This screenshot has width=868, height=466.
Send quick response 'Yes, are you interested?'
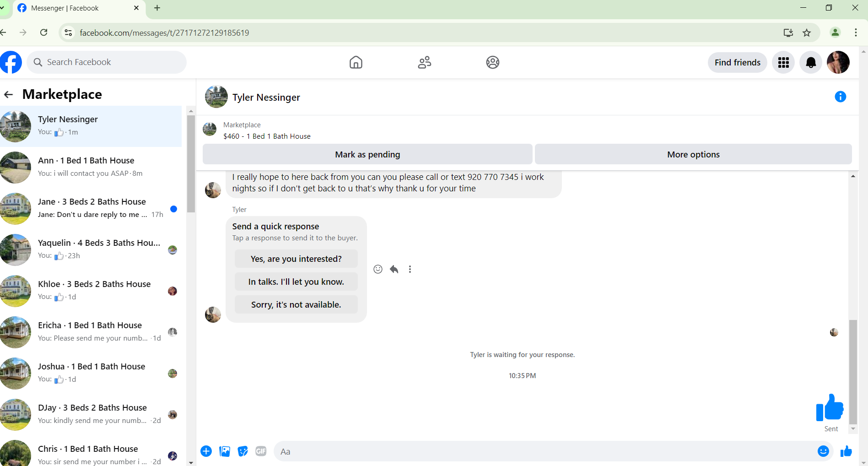coord(296,259)
